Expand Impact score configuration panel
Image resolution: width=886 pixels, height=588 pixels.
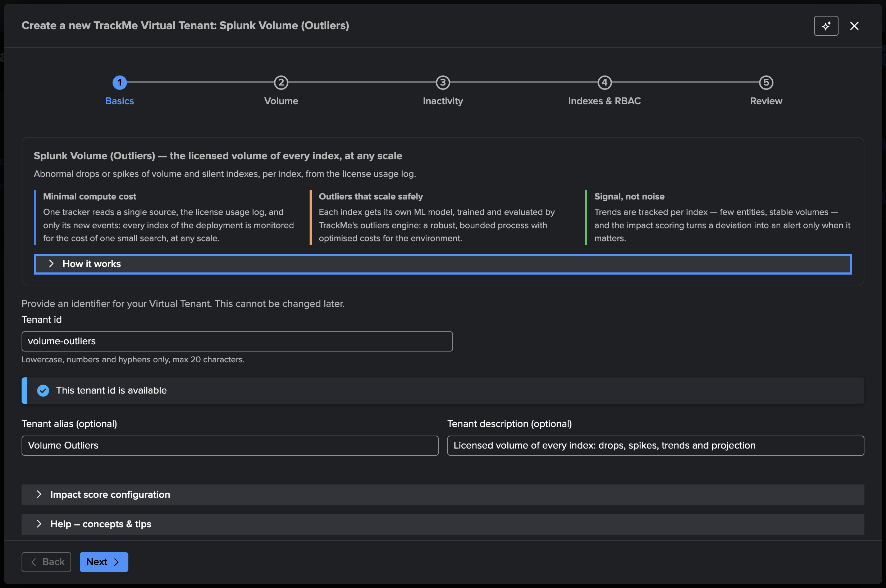443,495
